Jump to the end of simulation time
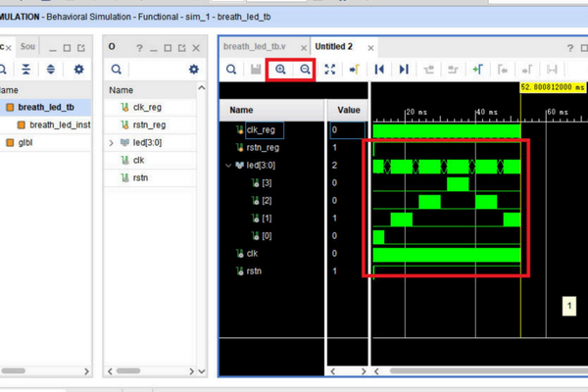Viewport: 588px width, 392px height. (404, 70)
